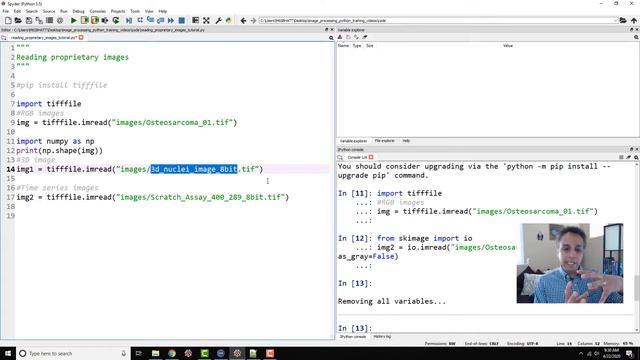Viewport: 640px width, 360px height.
Task: Run the current cell
Action: coord(84,20)
